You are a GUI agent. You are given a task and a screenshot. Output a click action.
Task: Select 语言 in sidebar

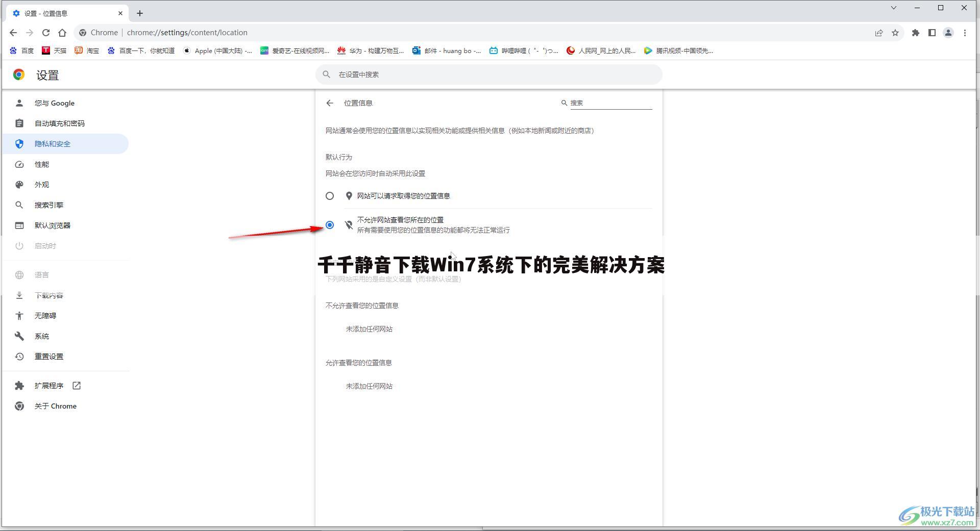pyautogui.click(x=65, y=275)
